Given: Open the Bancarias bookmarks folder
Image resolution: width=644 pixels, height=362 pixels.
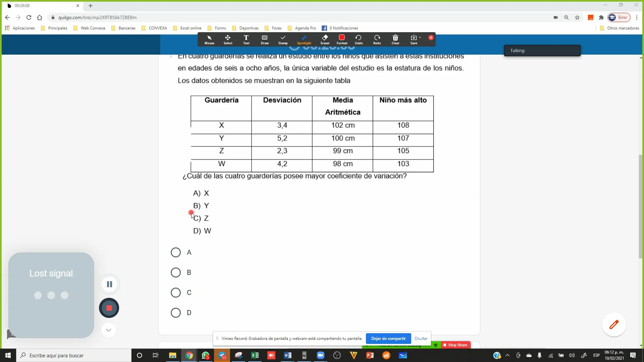Looking at the screenshot, I should coord(123,28).
